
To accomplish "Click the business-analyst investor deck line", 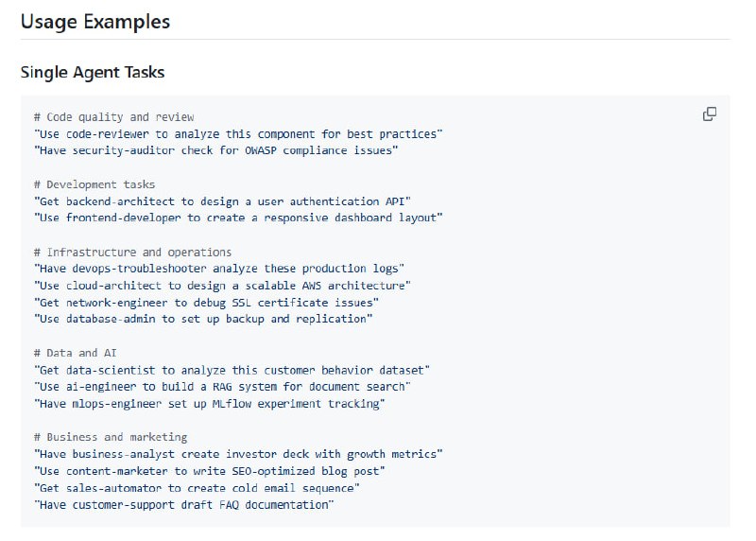I will tap(237, 454).
